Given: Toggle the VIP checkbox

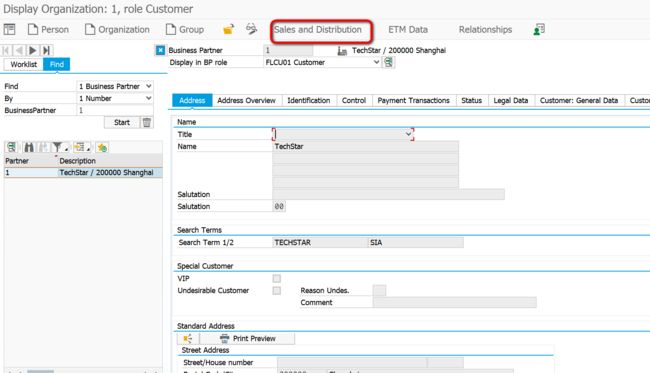Looking at the screenshot, I should pos(276,279).
